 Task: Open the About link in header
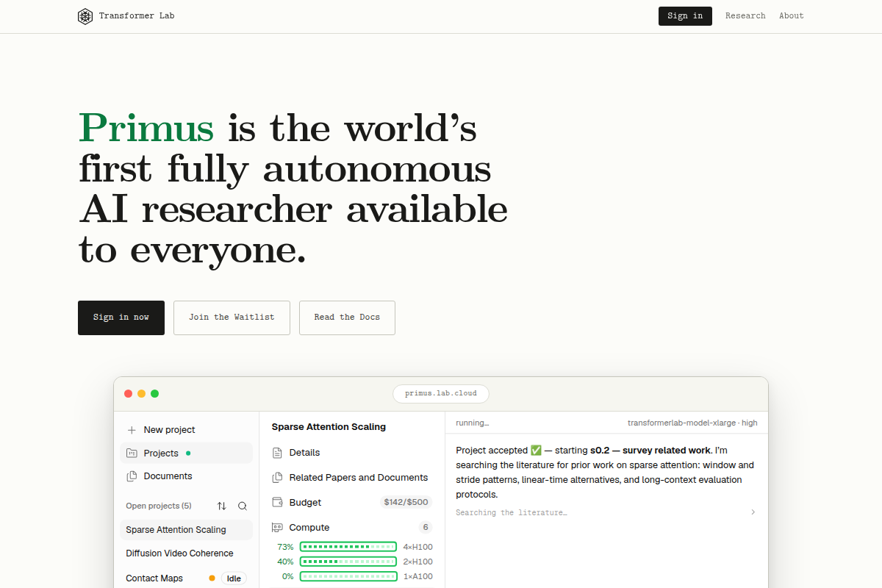[792, 16]
